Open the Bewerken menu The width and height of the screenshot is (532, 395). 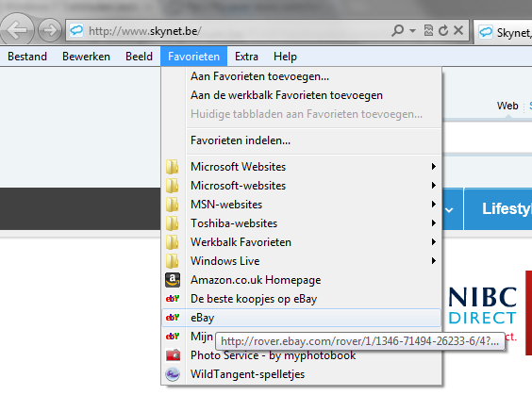86,57
